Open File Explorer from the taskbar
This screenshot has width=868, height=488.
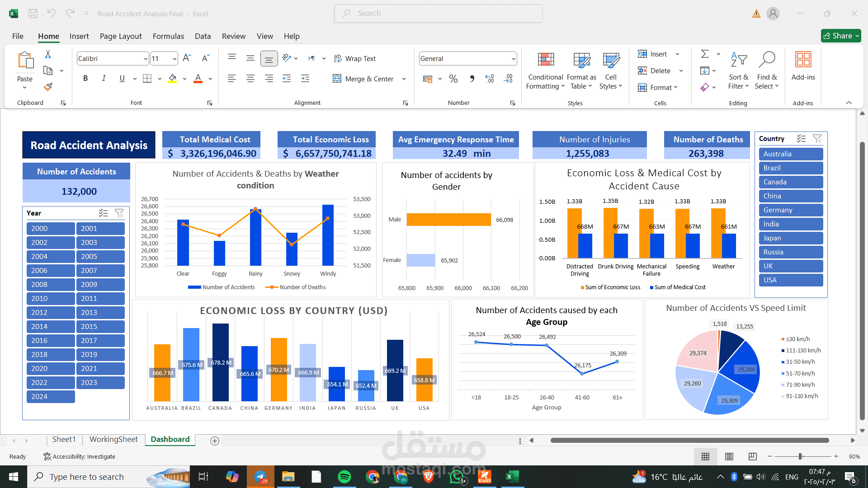point(288,477)
